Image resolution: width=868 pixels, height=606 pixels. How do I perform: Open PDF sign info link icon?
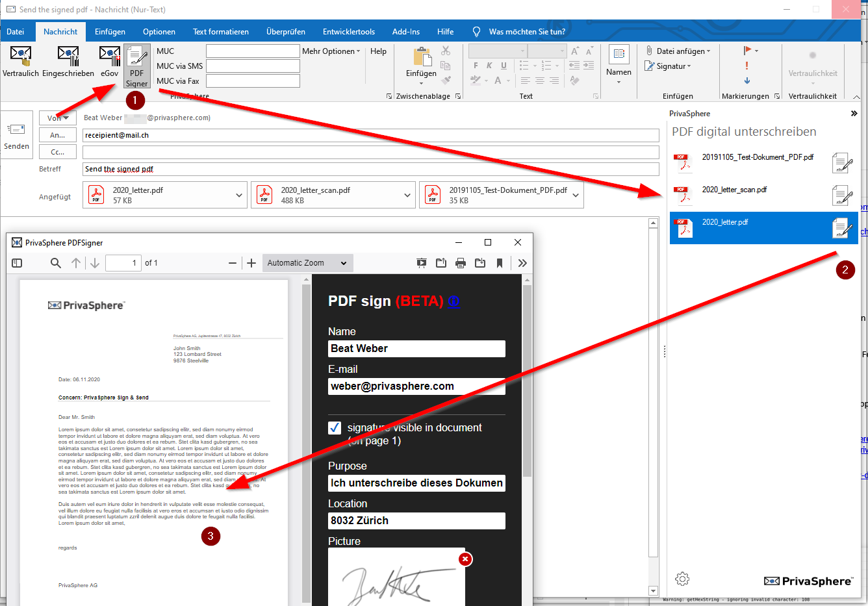[453, 301]
